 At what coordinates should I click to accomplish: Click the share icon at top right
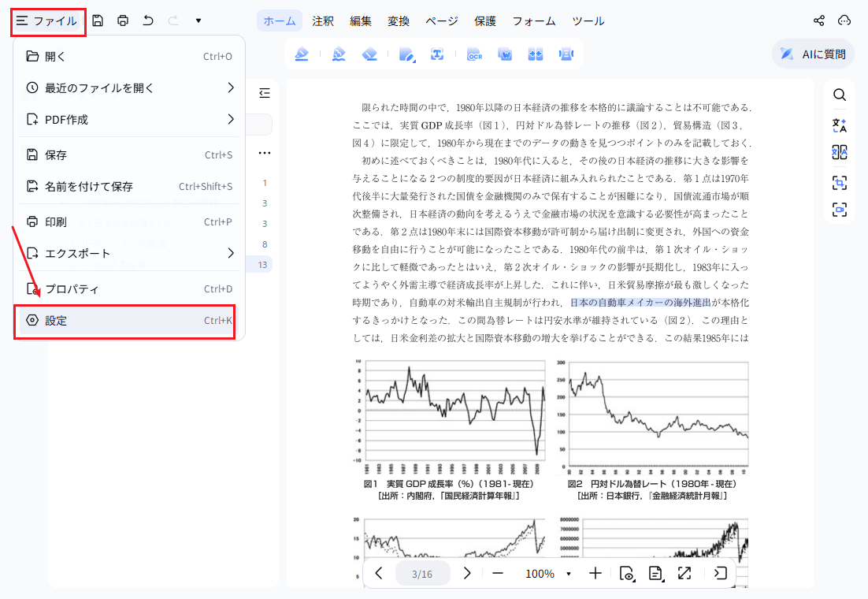(818, 20)
